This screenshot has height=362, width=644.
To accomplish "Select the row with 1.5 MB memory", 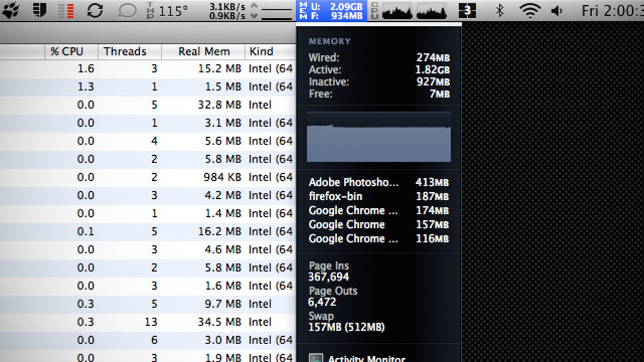I will click(x=148, y=87).
